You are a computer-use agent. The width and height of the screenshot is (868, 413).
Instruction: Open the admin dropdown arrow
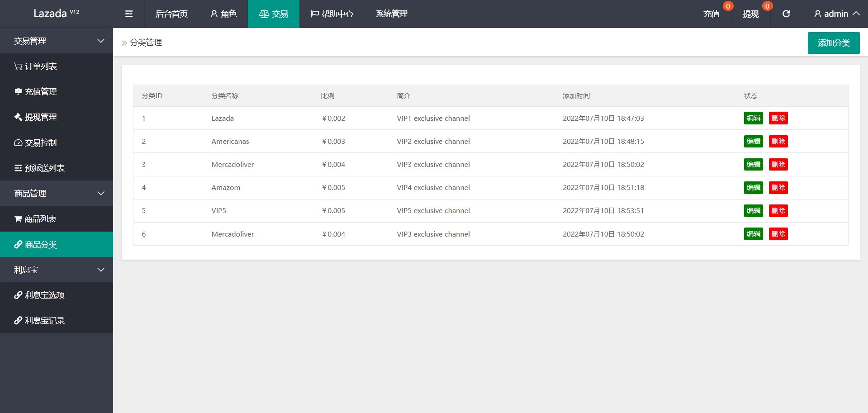coord(856,14)
